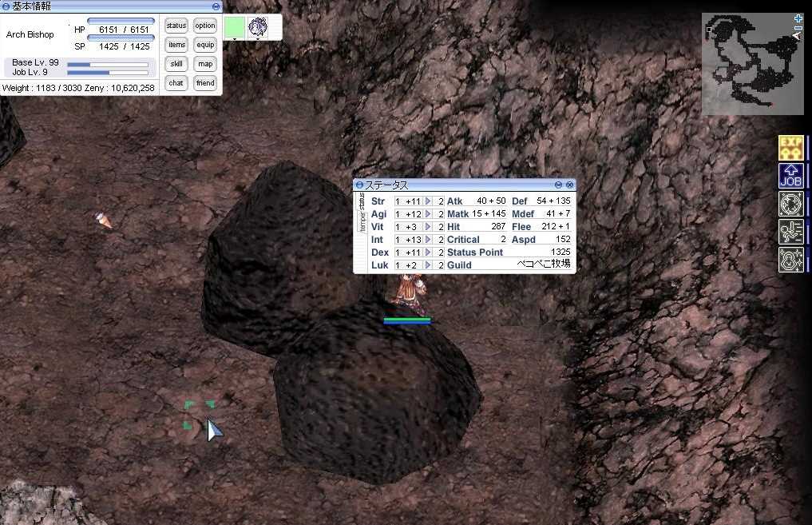The width and height of the screenshot is (812, 525).
Task: Switch to the vertical 'temper' tab
Action: [x=362, y=221]
